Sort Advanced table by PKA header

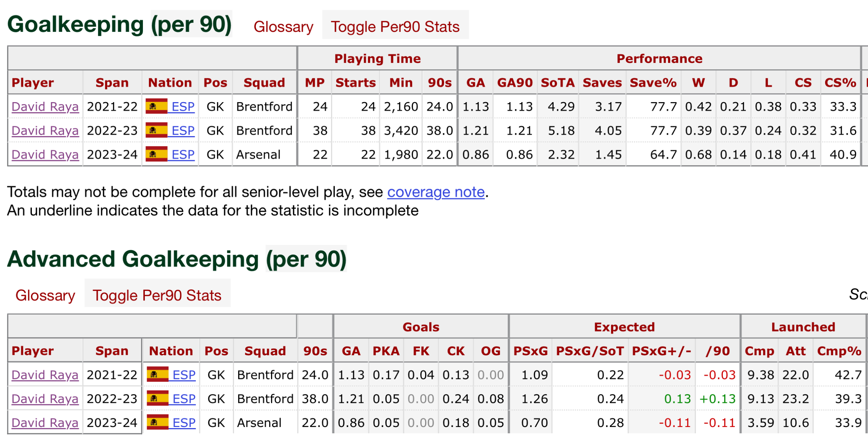[x=386, y=351]
